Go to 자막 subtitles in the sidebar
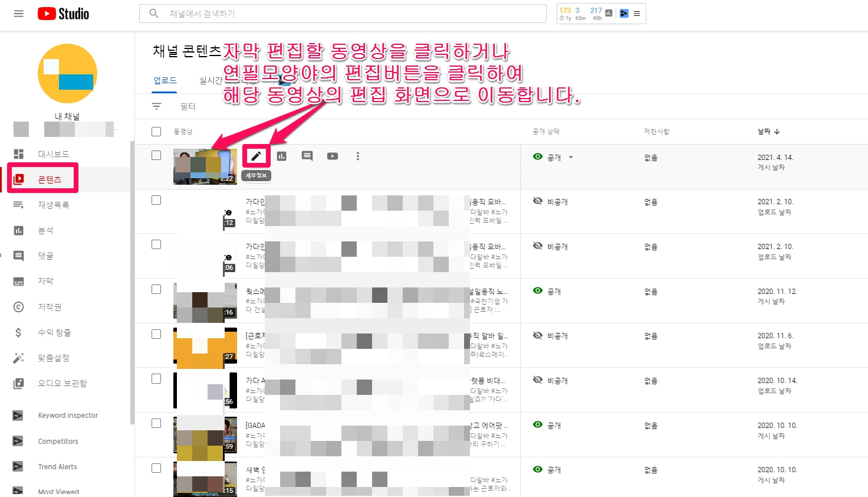The width and height of the screenshot is (868, 497). coord(45,282)
